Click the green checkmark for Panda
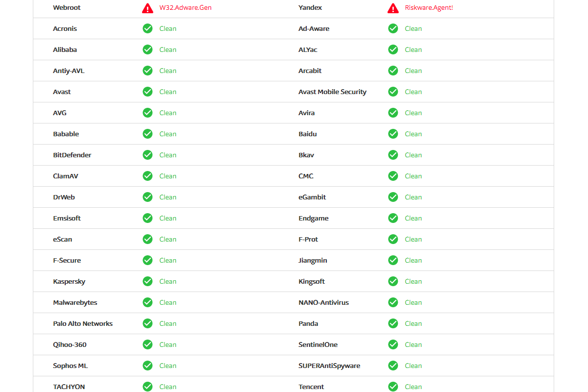Viewport: 588px width, 392px height. tap(393, 323)
